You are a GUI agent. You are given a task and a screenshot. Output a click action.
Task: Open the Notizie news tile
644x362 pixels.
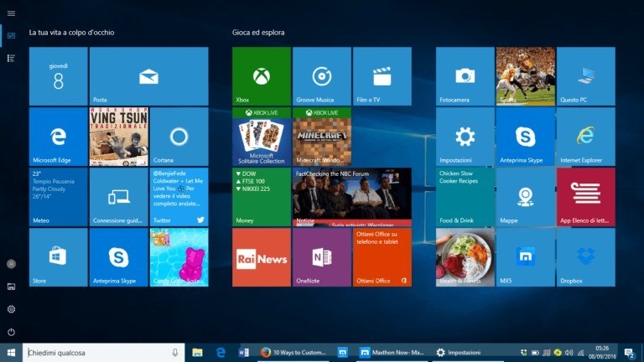click(352, 197)
